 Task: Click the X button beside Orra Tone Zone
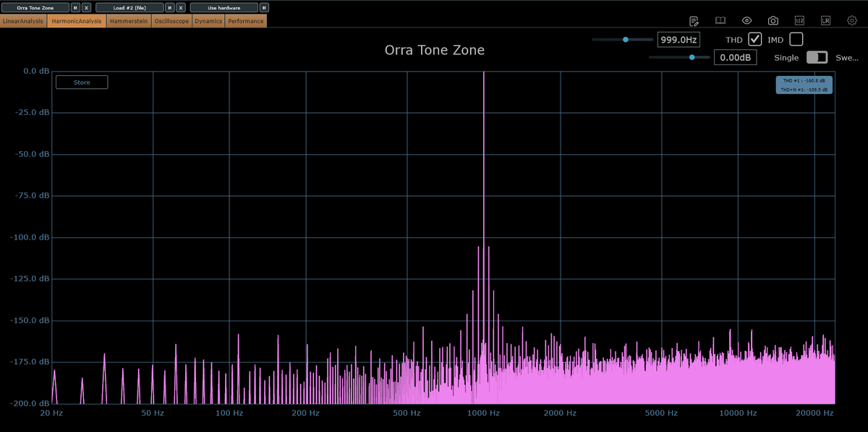pos(87,7)
